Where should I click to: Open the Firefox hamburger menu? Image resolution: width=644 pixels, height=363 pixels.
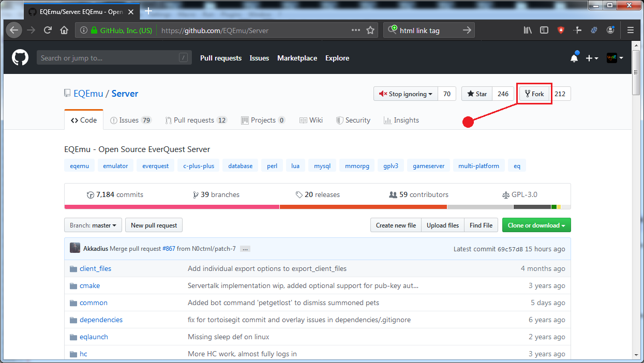point(631,31)
